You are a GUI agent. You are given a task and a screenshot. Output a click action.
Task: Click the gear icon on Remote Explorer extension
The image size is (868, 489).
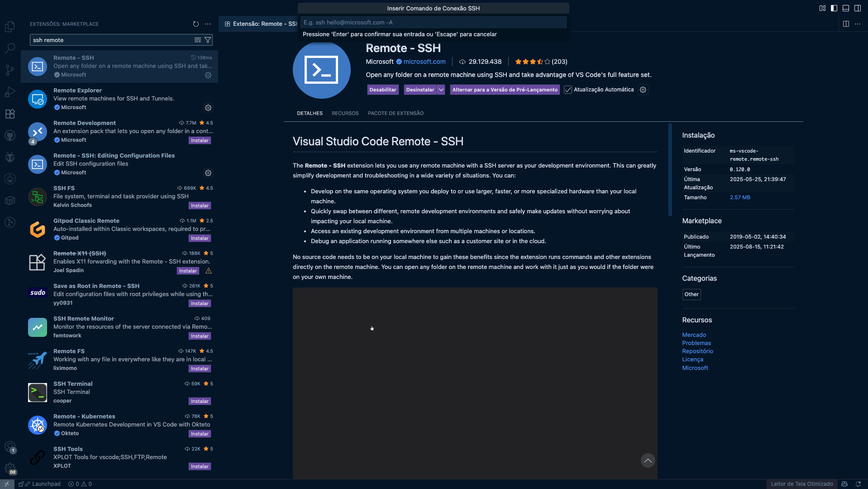[208, 108]
